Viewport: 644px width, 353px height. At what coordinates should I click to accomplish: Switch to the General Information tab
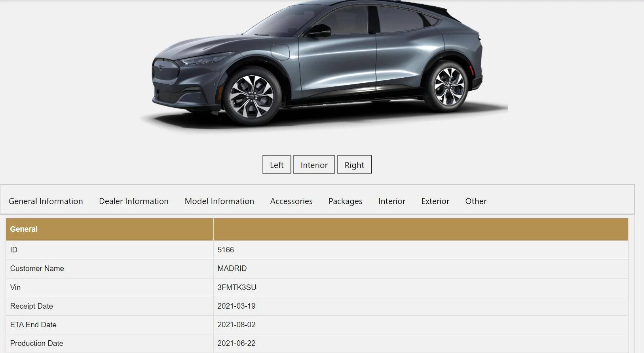click(46, 201)
